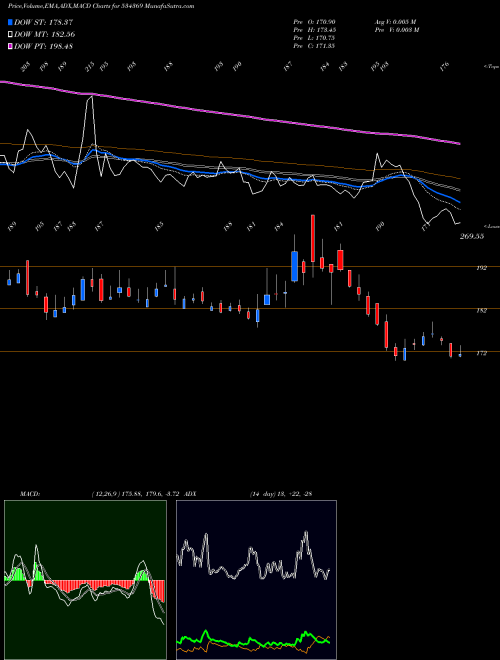
Task: Click the 172 price level label
Action: [481, 354]
